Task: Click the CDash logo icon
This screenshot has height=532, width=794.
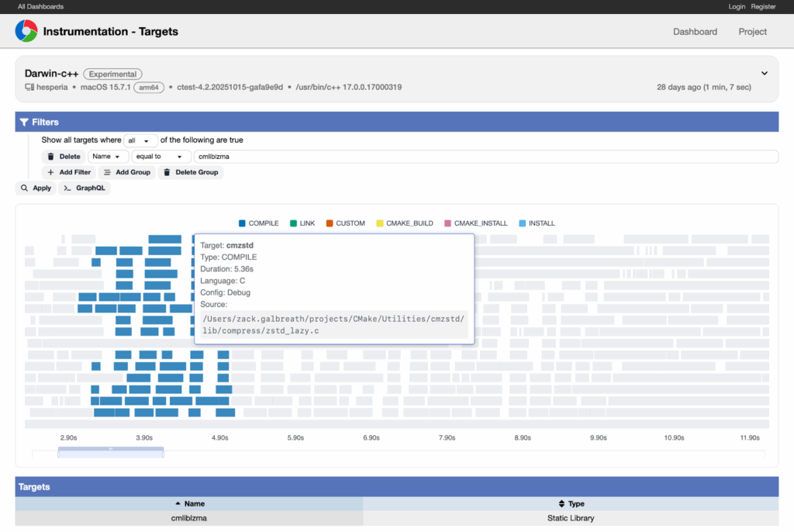Action: pyautogui.click(x=26, y=32)
